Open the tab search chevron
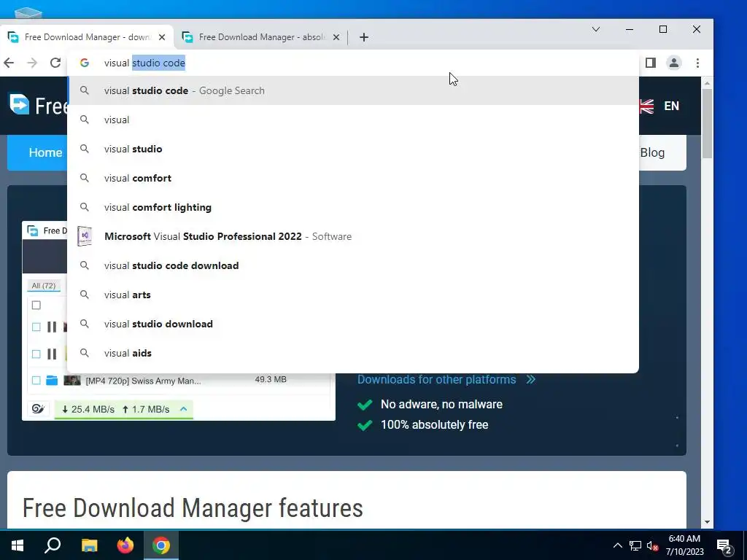The width and height of the screenshot is (747, 560). [x=595, y=29]
